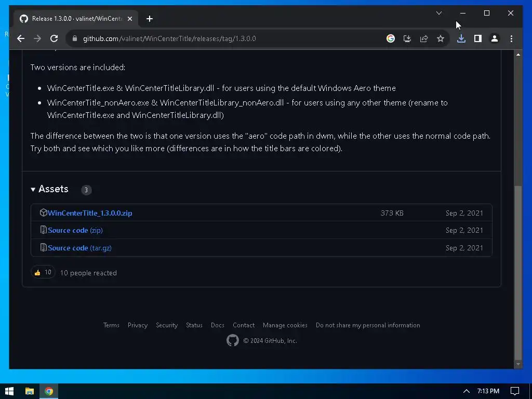Click the '10 people reacted' text
The image size is (532, 399).
coord(88,273)
